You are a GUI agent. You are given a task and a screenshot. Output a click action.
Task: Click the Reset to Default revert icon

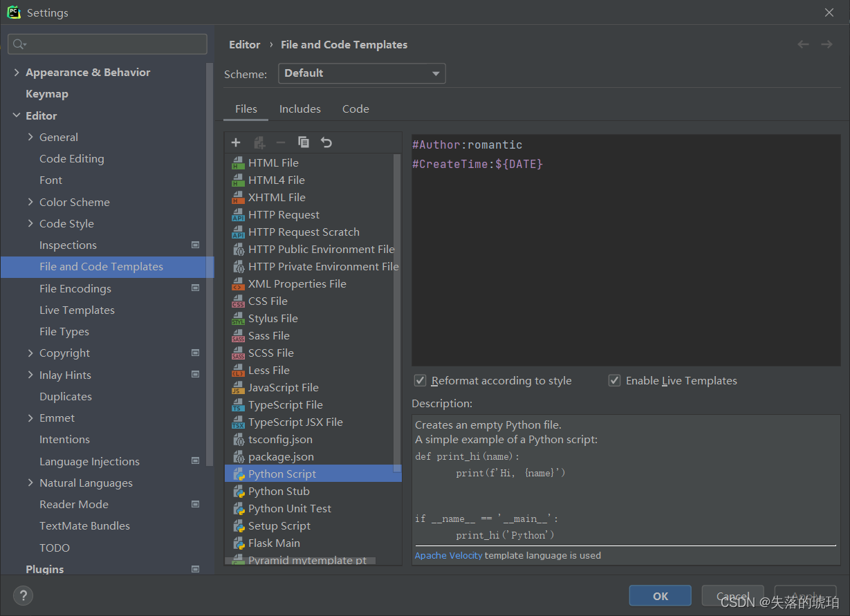click(x=326, y=142)
